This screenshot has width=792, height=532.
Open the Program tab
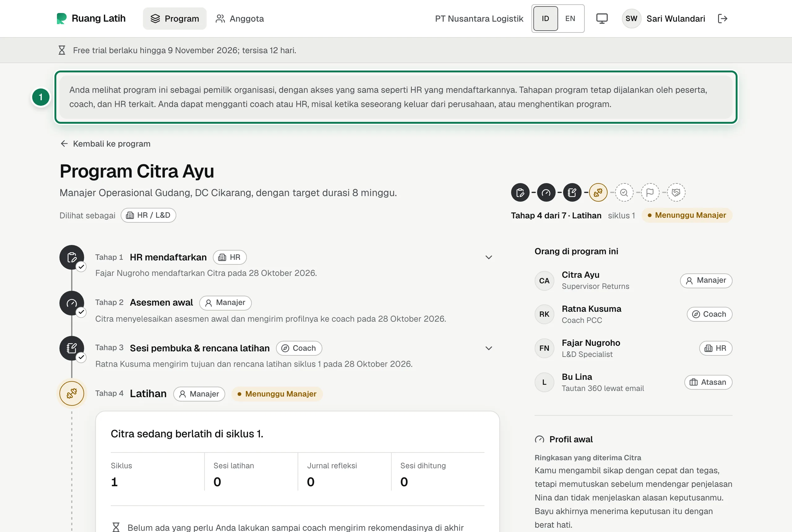174,19
